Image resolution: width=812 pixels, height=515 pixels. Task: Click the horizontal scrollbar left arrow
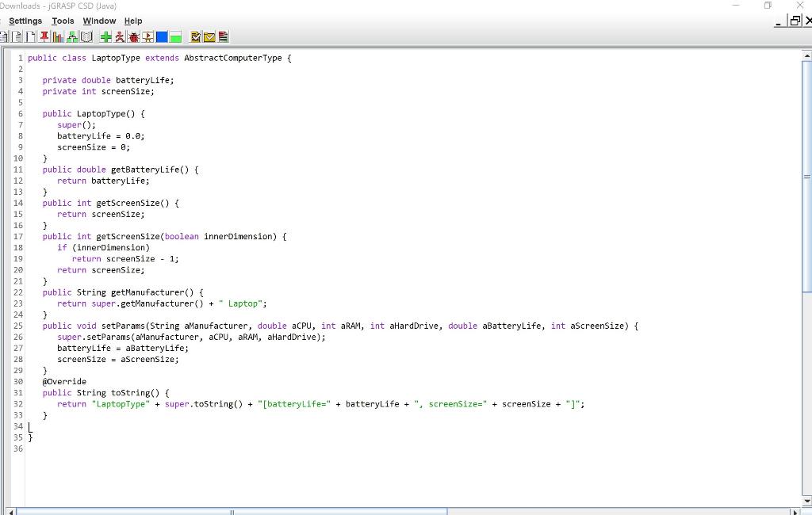tap(11, 512)
